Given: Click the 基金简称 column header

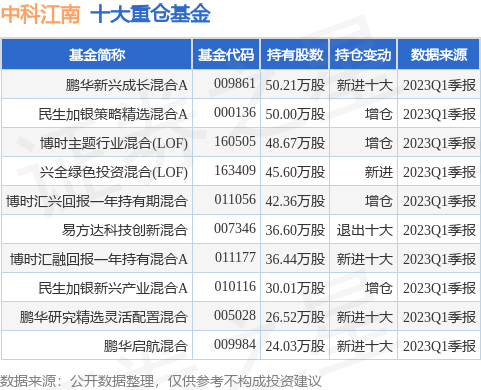Looking at the screenshot, I should click(97, 55).
